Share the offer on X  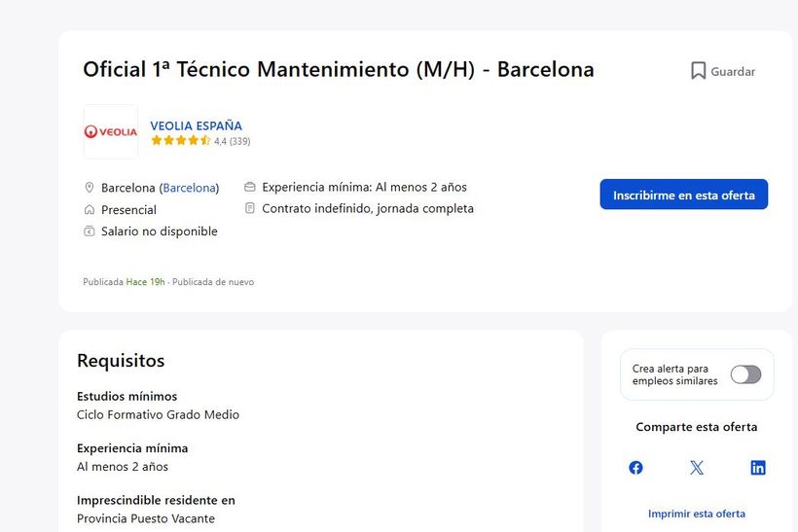coord(697,468)
